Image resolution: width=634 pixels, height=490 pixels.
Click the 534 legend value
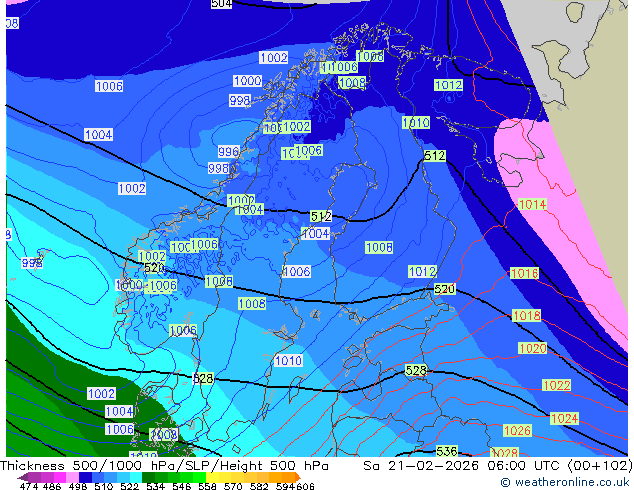[x=155, y=486]
